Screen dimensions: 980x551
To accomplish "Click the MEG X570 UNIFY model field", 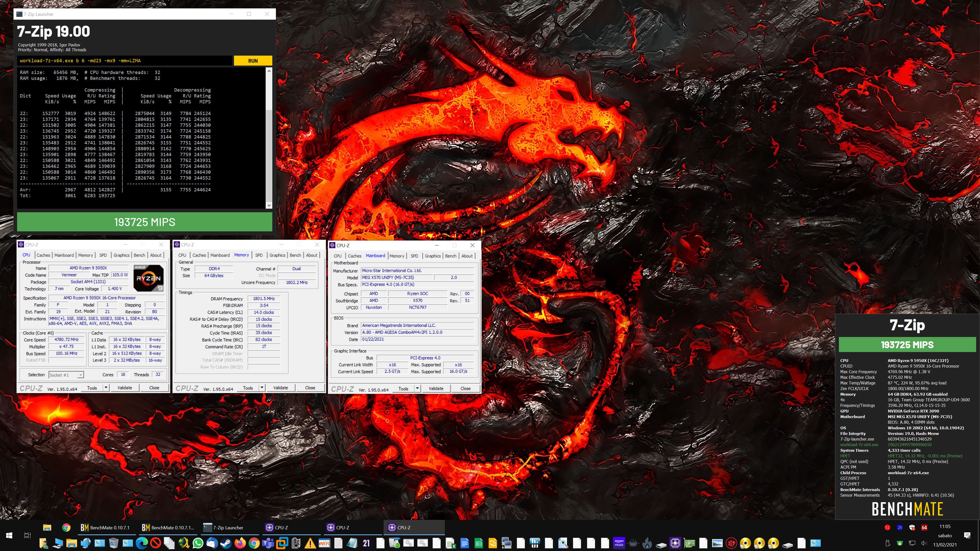I will [x=397, y=278].
